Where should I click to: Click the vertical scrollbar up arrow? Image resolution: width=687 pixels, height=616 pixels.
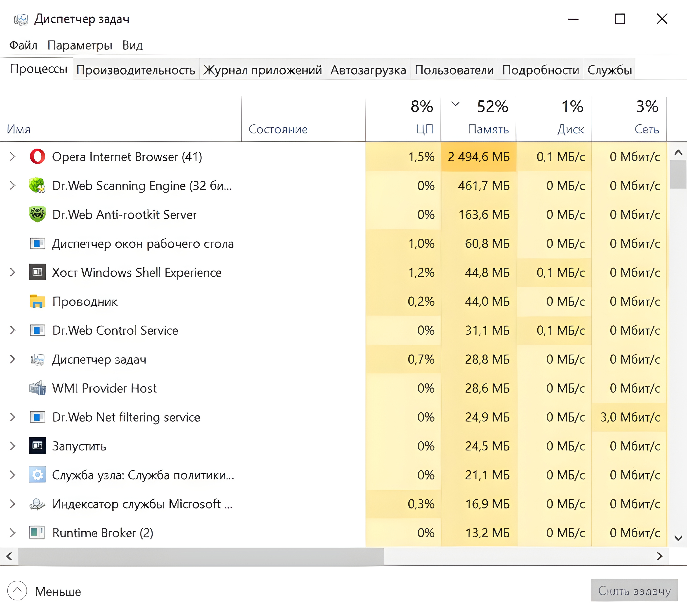pyautogui.click(x=678, y=152)
